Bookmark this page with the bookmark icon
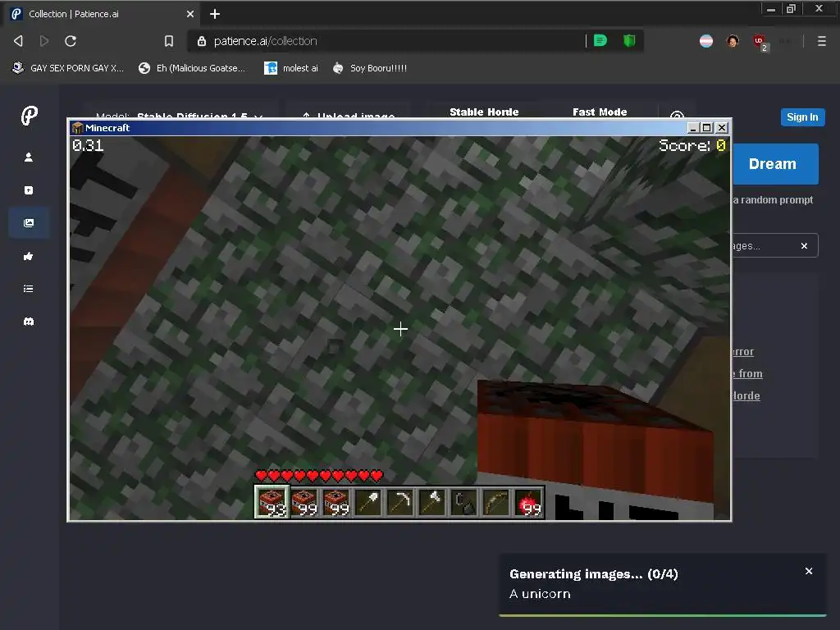Image resolution: width=840 pixels, height=630 pixels. click(169, 41)
